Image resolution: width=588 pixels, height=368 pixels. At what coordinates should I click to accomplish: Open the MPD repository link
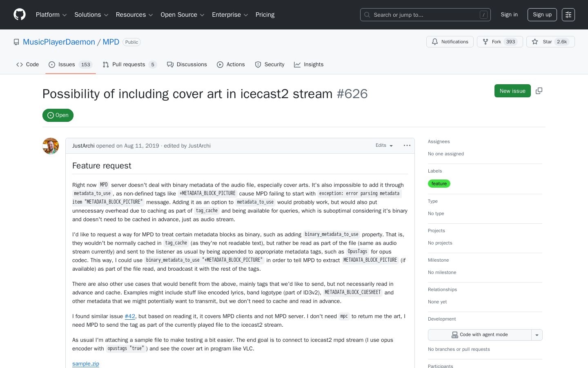tap(111, 42)
